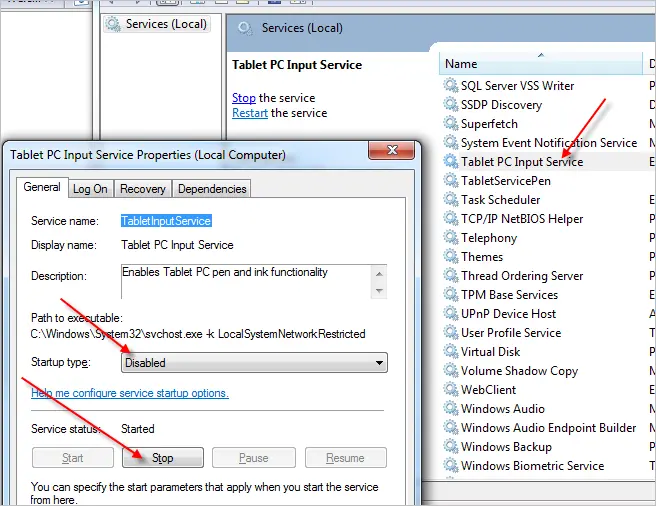Click the gear icon beside Virtual Disk
Viewport: 656px width, 506px height.
[451, 351]
